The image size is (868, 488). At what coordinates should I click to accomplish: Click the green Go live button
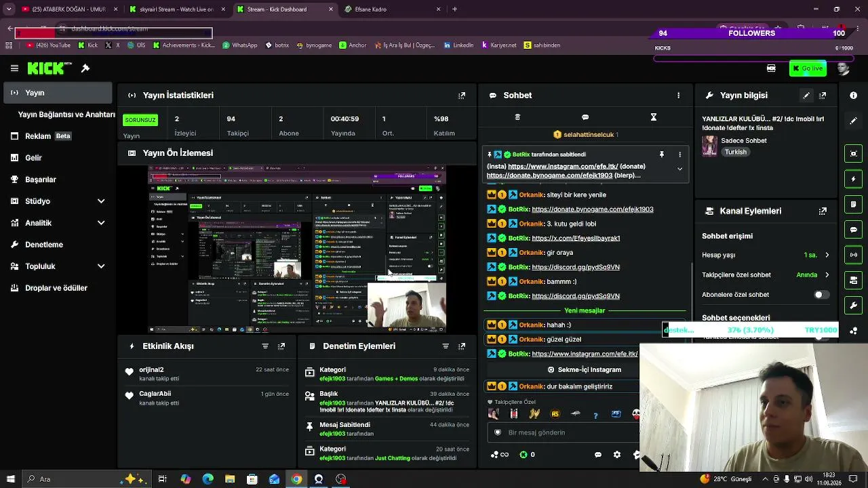tap(808, 68)
